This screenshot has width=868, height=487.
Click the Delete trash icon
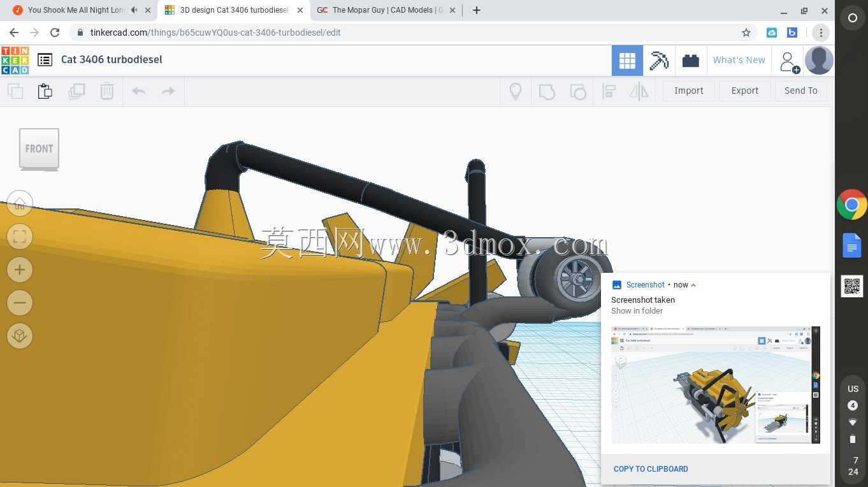click(107, 91)
